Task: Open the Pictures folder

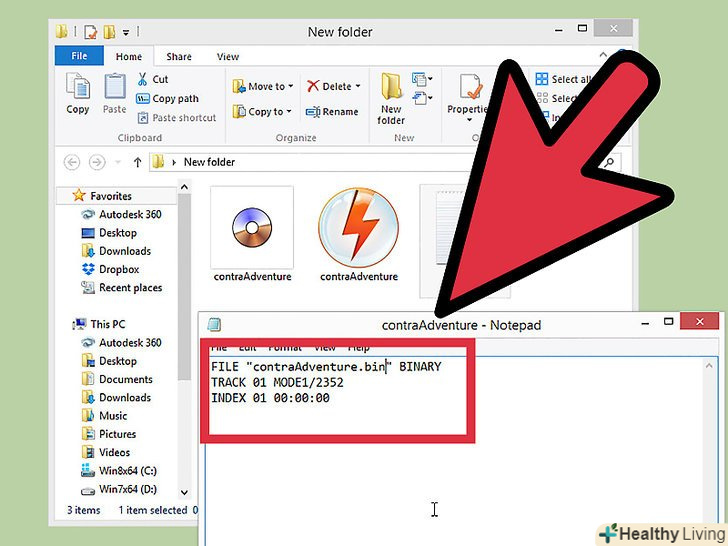Action: click(x=109, y=434)
